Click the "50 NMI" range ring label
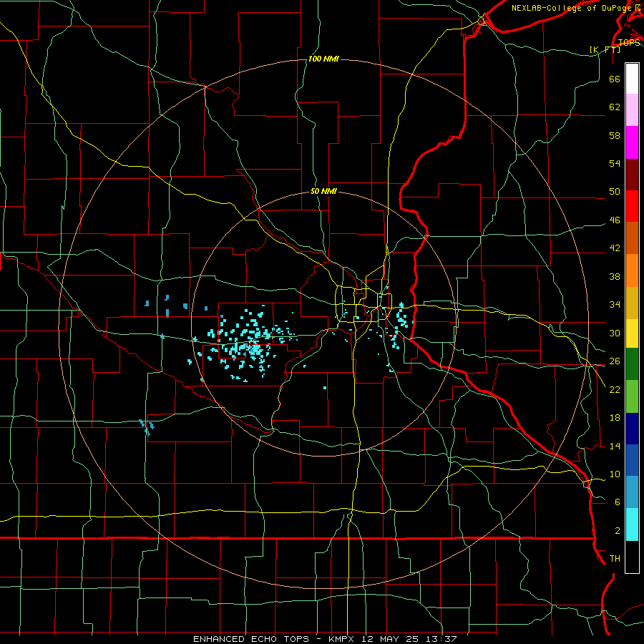Viewport: 644px width, 644px height. [x=323, y=191]
